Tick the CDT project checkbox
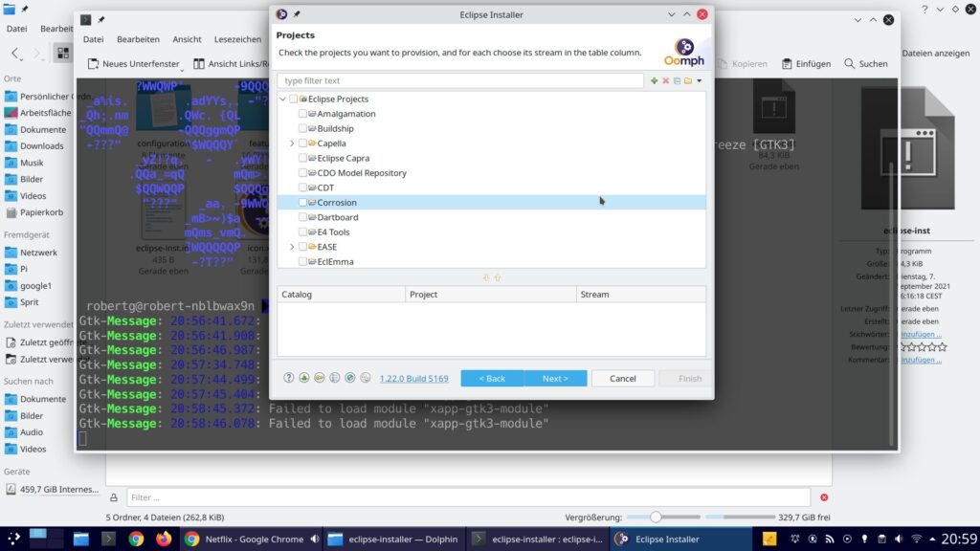This screenshot has width=980, height=551. 303,187
